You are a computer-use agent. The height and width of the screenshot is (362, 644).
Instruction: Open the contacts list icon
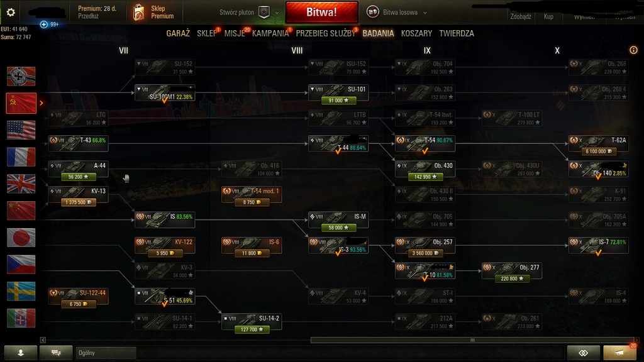point(21,353)
